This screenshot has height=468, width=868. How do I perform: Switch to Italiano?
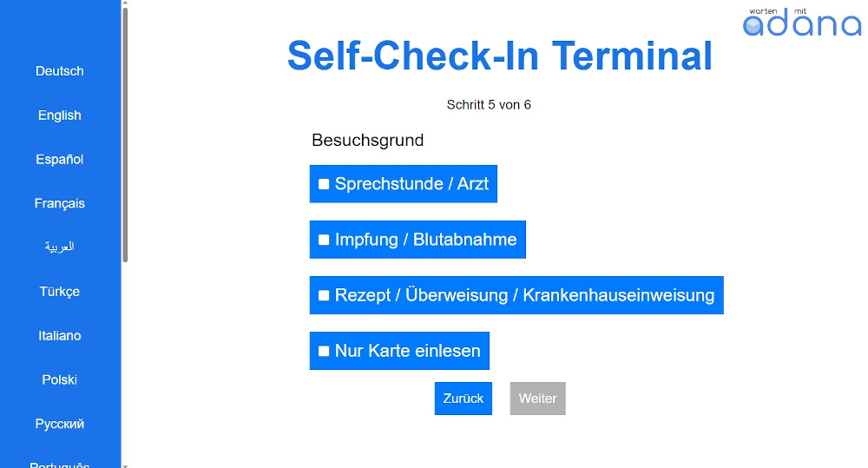pyautogui.click(x=60, y=336)
